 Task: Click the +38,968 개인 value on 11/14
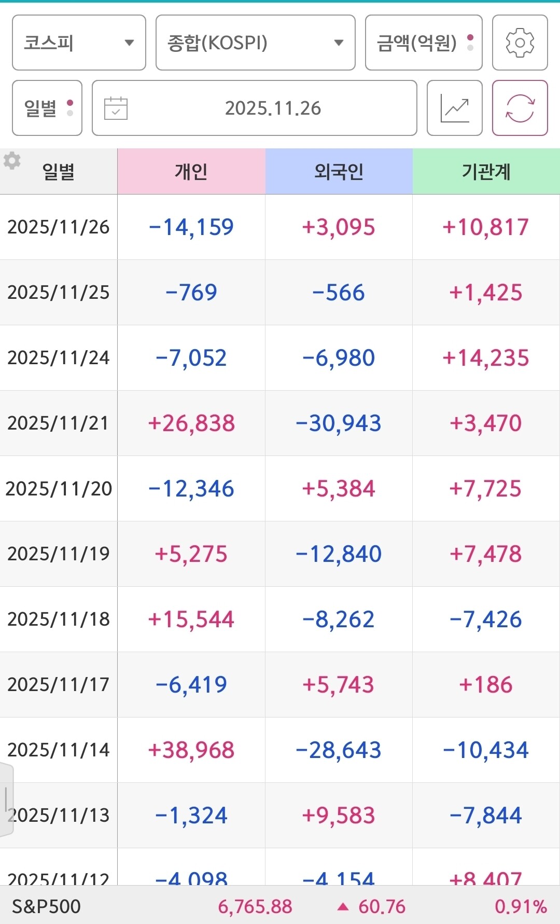[x=191, y=750]
